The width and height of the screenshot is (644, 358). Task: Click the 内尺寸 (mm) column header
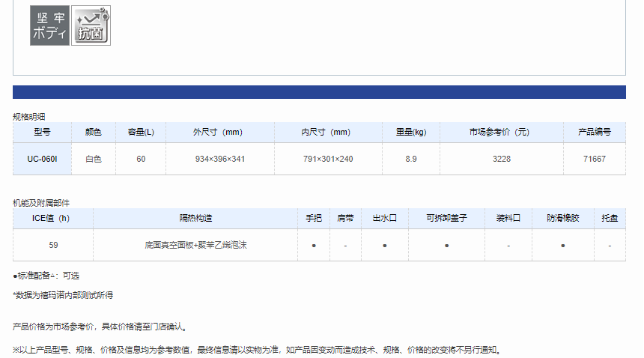(328, 133)
